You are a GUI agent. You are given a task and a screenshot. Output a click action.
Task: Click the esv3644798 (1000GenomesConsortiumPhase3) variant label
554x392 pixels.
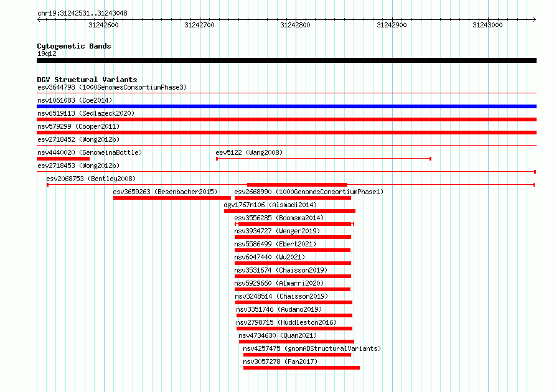[112, 87]
